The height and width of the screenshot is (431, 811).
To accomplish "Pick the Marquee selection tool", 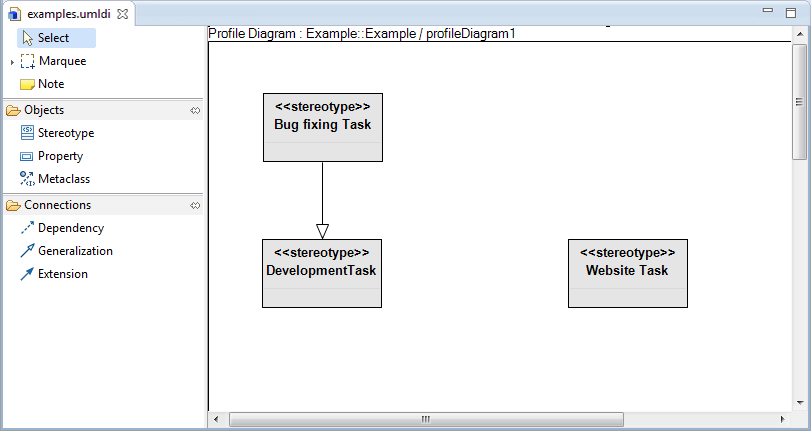I will point(61,61).
